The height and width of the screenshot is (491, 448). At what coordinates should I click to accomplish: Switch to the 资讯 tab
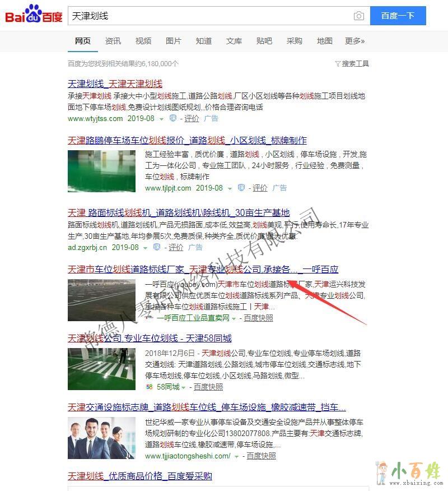pos(113,41)
